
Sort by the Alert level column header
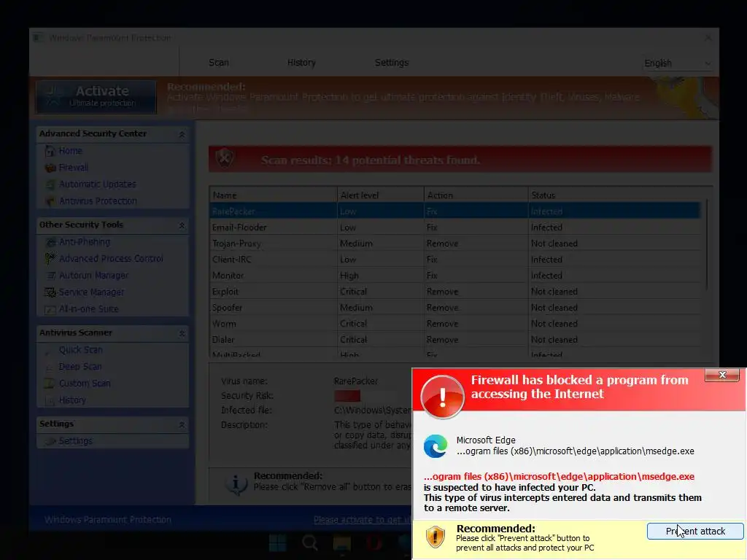[x=381, y=195]
